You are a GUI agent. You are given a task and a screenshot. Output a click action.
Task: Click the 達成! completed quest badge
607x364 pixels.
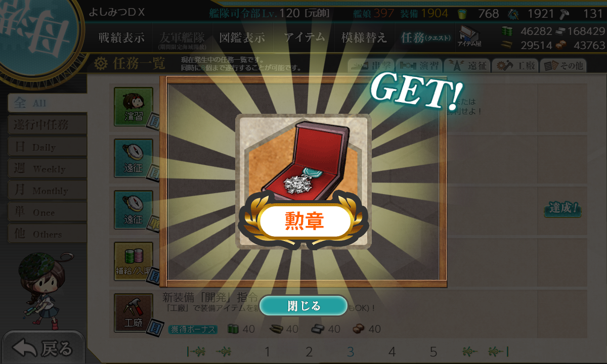(x=563, y=209)
